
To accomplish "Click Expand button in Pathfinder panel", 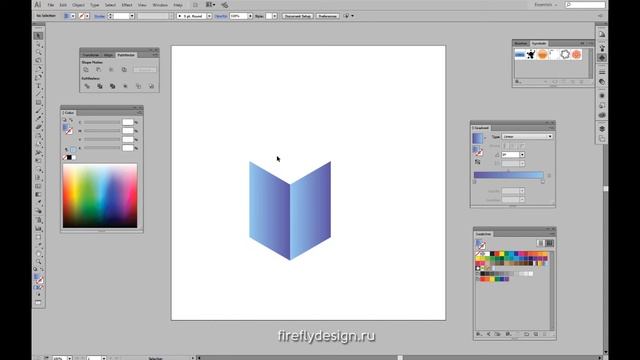I will 145,70.
